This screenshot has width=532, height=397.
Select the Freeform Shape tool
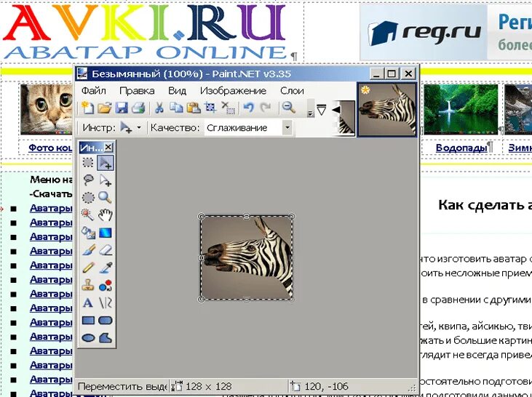tap(106, 338)
